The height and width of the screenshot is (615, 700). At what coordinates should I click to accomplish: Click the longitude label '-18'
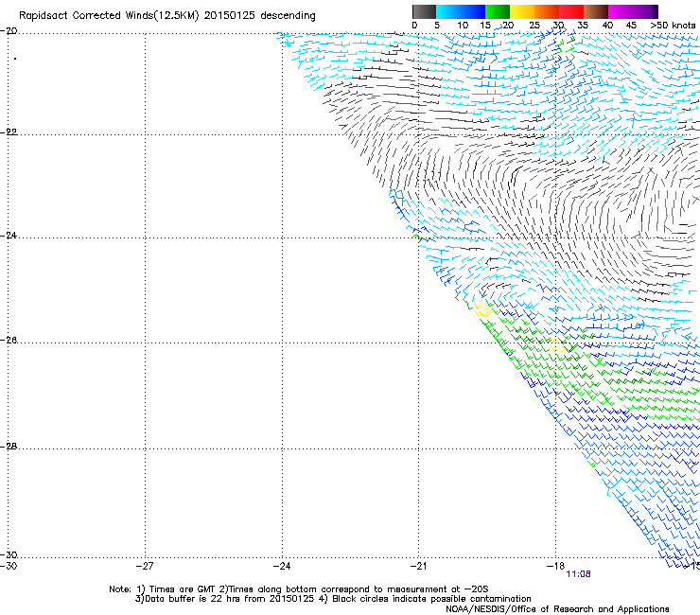click(x=555, y=567)
